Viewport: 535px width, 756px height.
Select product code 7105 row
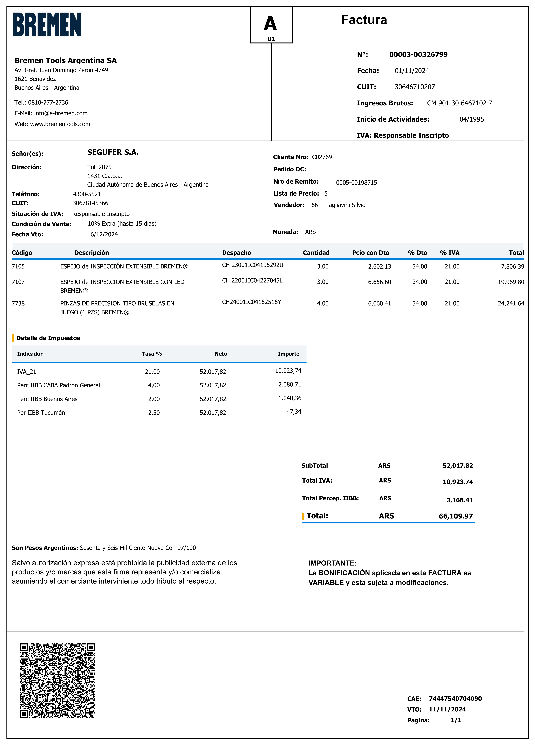pos(18,266)
